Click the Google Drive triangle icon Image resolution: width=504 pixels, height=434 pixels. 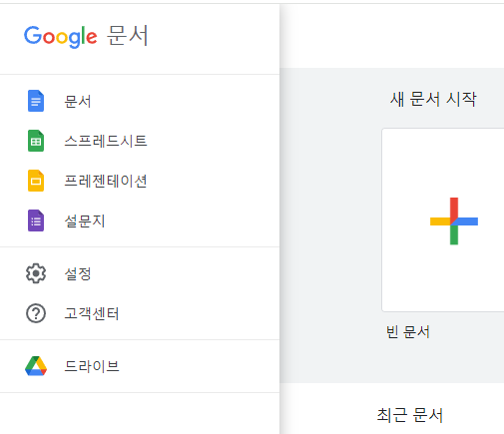(36, 366)
